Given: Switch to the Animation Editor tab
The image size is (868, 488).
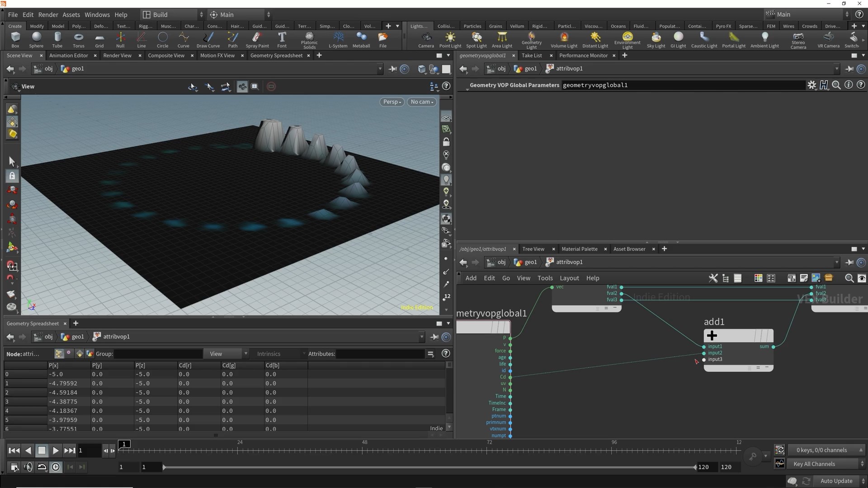Looking at the screenshot, I should point(69,55).
